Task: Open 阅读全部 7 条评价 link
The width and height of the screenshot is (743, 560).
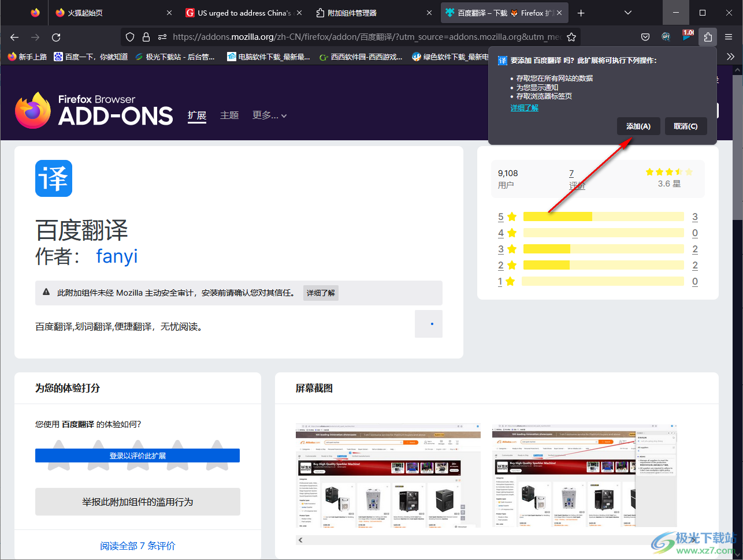Action: click(138, 546)
